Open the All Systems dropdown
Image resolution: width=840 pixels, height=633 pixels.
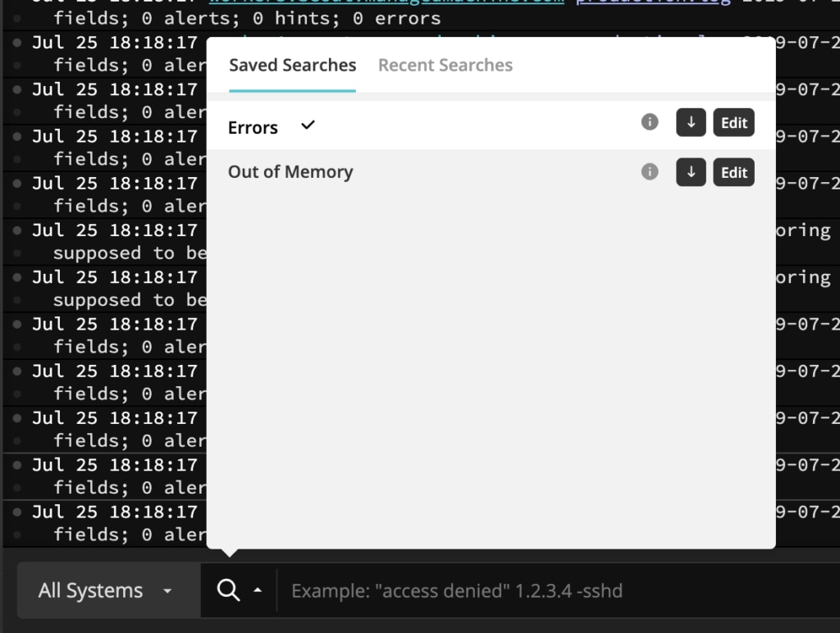coord(109,590)
